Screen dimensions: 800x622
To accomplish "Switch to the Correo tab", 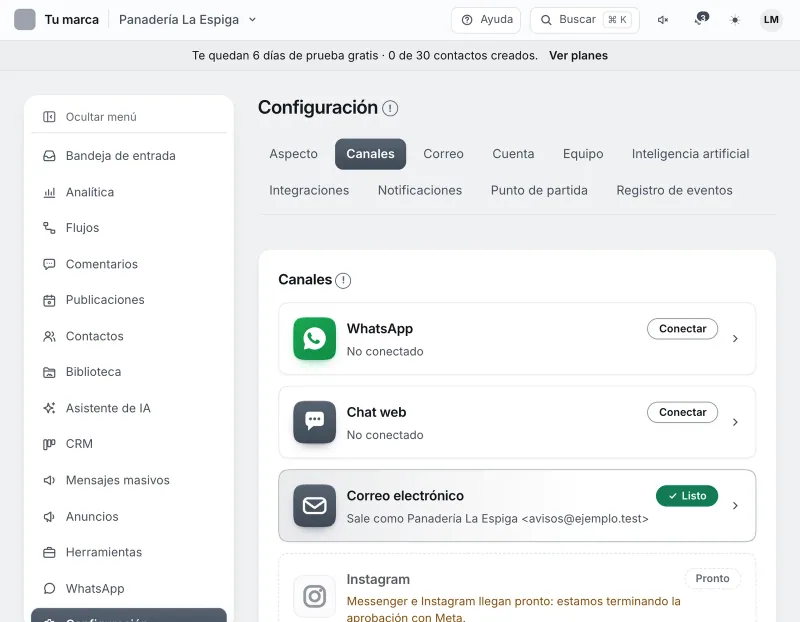I will [443, 154].
